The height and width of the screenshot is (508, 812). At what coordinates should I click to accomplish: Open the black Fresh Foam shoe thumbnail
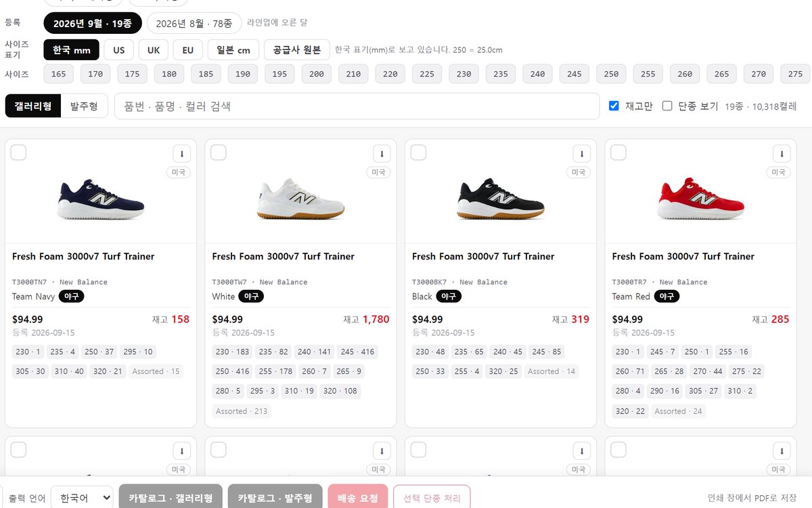pos(501,199)
